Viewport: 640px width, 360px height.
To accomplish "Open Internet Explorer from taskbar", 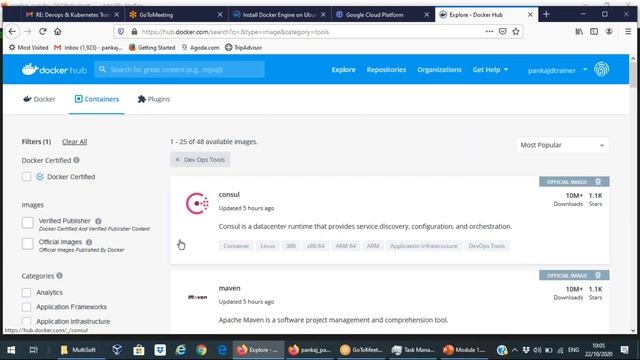I will pyautogui.click(x=180, y=350).
